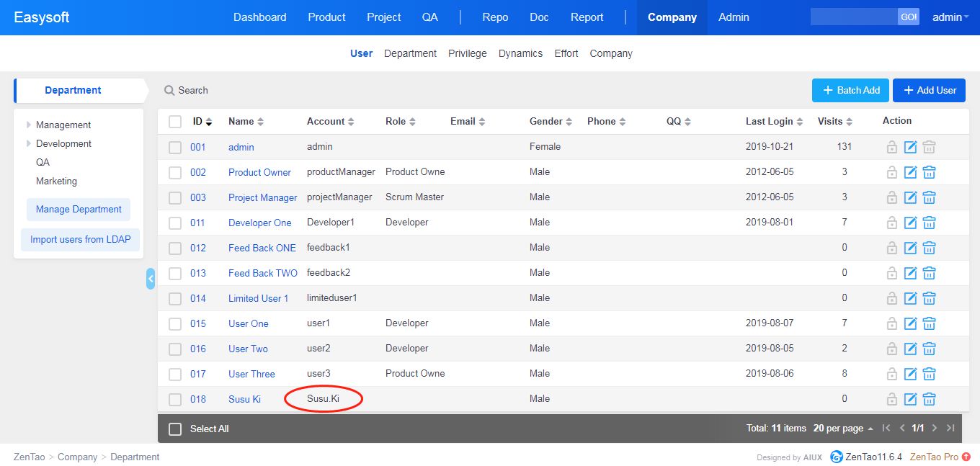The image size is (980, 466).
Task: Check the Select All checkbox at bottom
Action: (175, 429)
